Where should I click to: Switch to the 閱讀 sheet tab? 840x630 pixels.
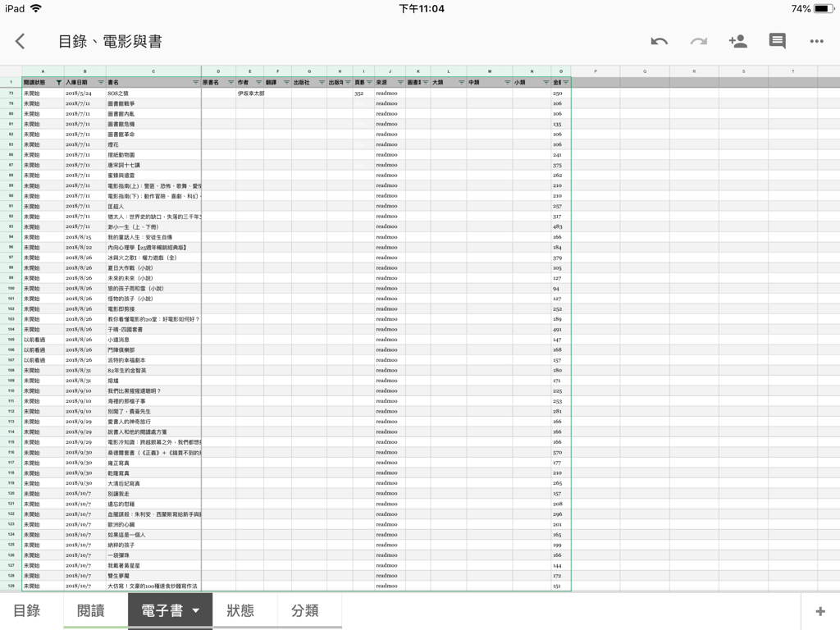91,610
